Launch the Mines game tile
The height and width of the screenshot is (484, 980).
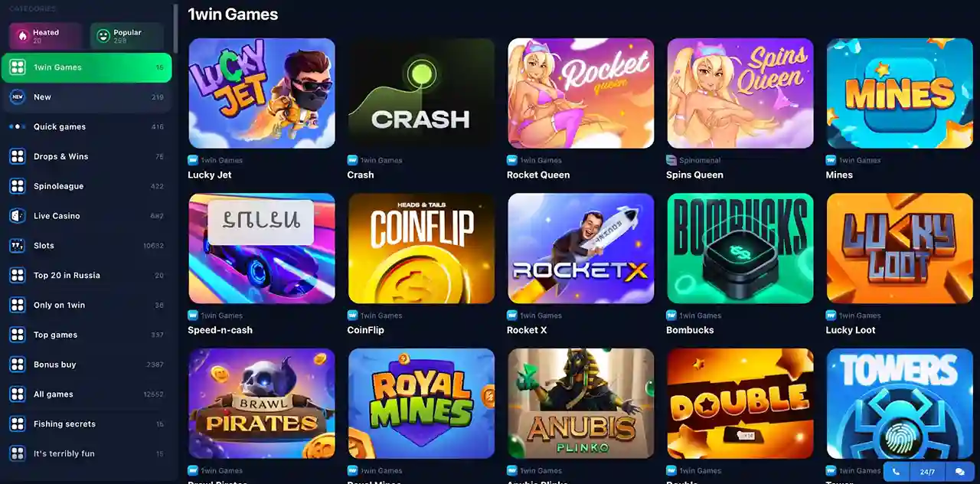(900, 93)
